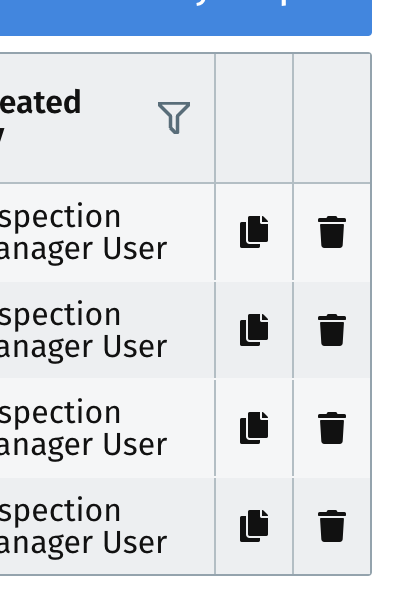Delete the first row's record
The image size is (414, 610).
coord(332,232)
